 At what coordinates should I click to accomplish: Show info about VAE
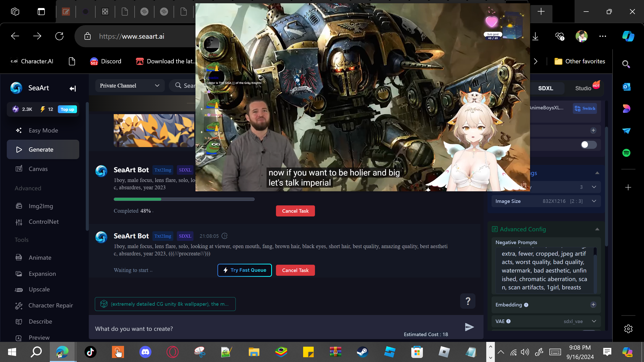click(508, 321)
